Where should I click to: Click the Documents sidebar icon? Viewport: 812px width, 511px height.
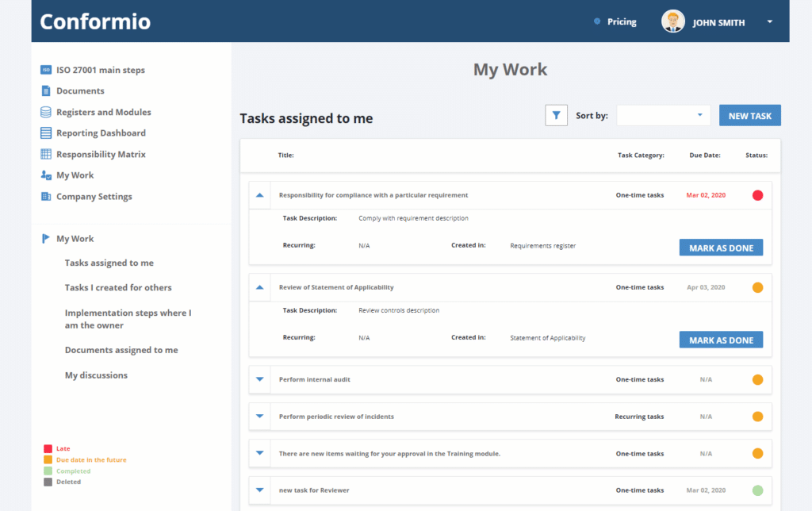pyautogui.click(x=46, y=91)
